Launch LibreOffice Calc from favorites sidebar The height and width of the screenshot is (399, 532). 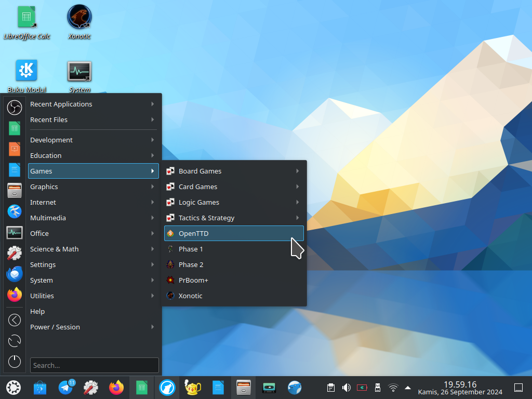tap(14, 128)
